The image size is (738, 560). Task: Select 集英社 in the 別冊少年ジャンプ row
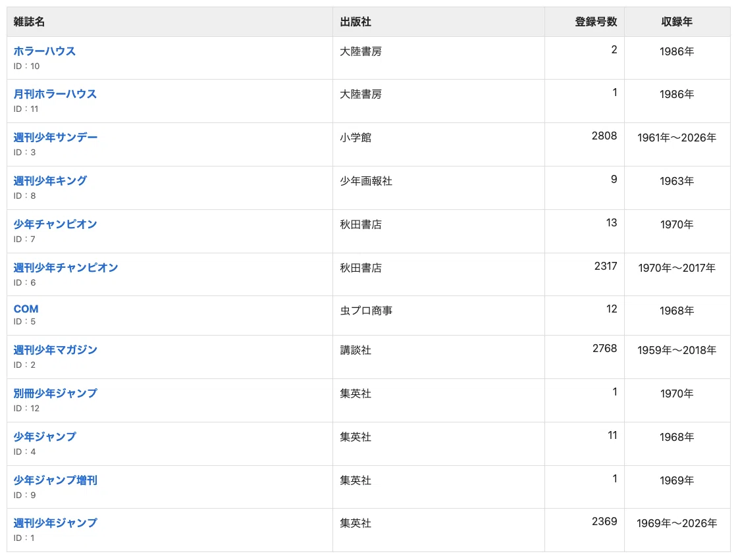point(356,394)
